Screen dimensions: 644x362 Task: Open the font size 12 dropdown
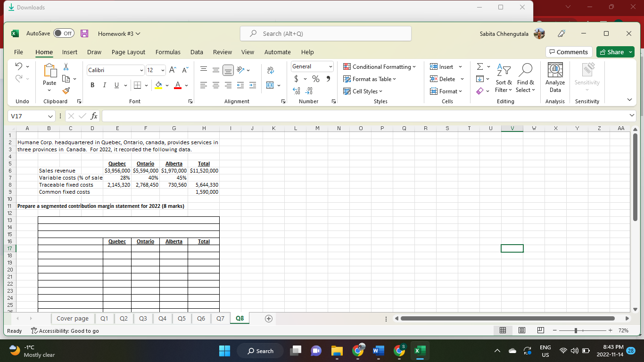[x=163, y=70]
